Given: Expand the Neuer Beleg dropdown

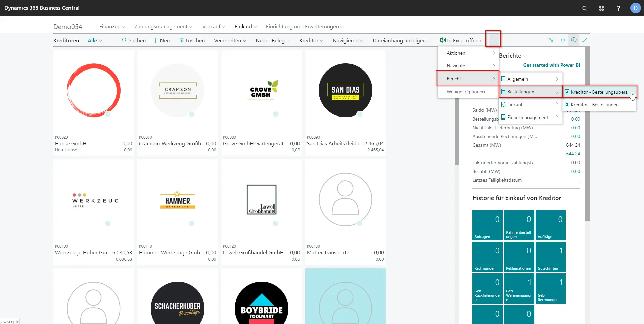Looking at the screenshot, I should tap(273, 40).
